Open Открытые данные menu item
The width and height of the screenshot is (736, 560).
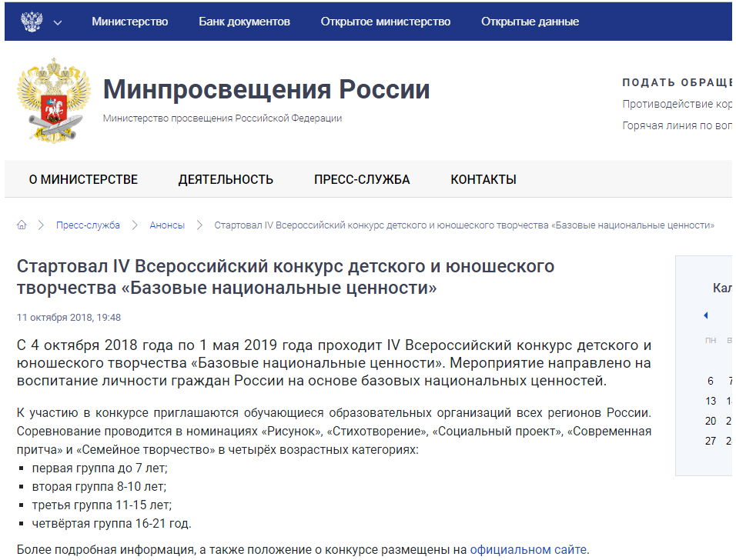point(530,22)
